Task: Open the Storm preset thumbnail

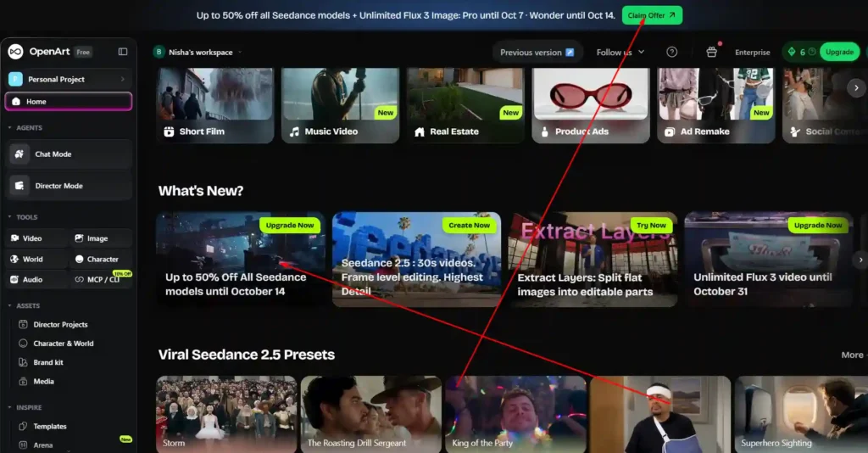Action: [226, 414]
